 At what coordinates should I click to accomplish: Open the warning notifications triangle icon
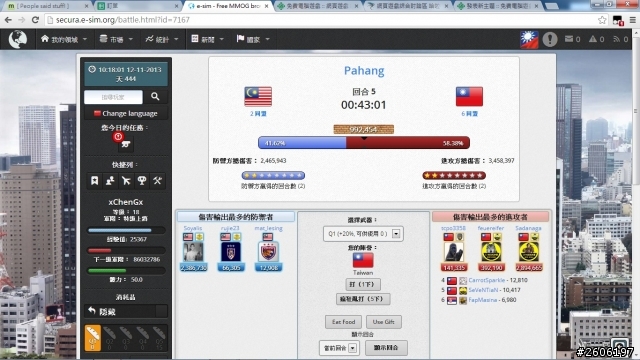593,39
